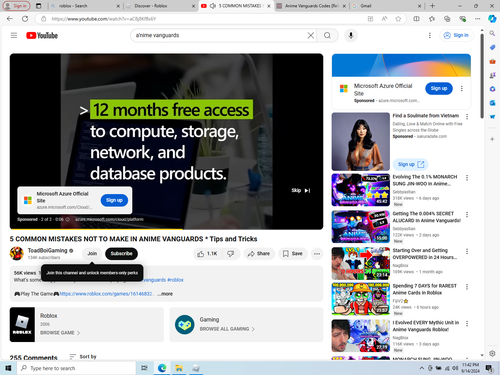
Task: Open the taskbar volume control
Action: pos(455,368)
